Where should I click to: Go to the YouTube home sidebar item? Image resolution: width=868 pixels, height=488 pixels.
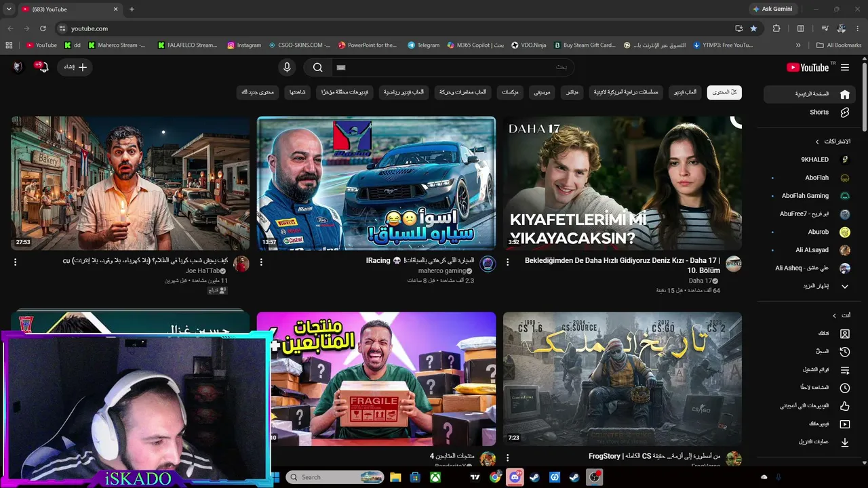tap(810, 94)
